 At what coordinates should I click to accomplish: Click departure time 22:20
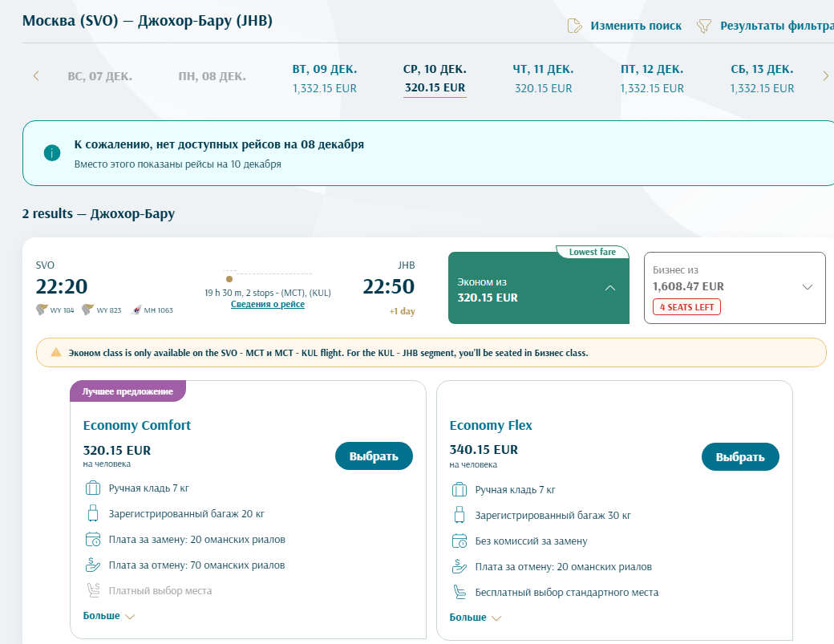[62, 286]
